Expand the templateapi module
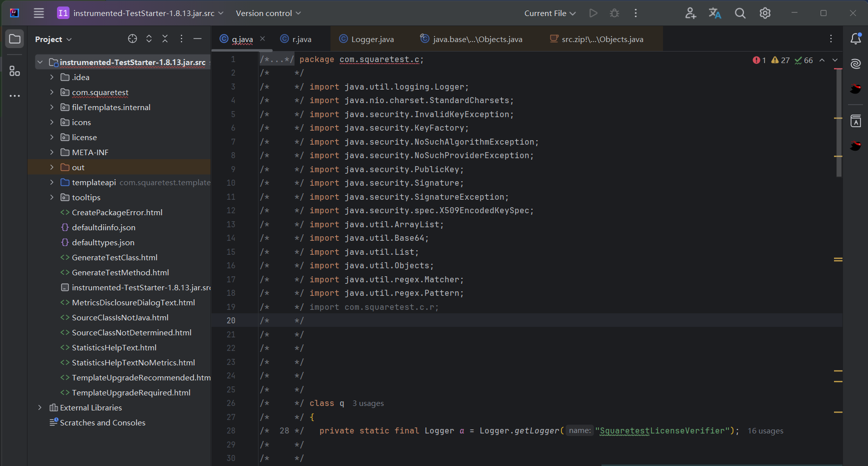Viewport: 868px width, 466px height. point(51,182)
